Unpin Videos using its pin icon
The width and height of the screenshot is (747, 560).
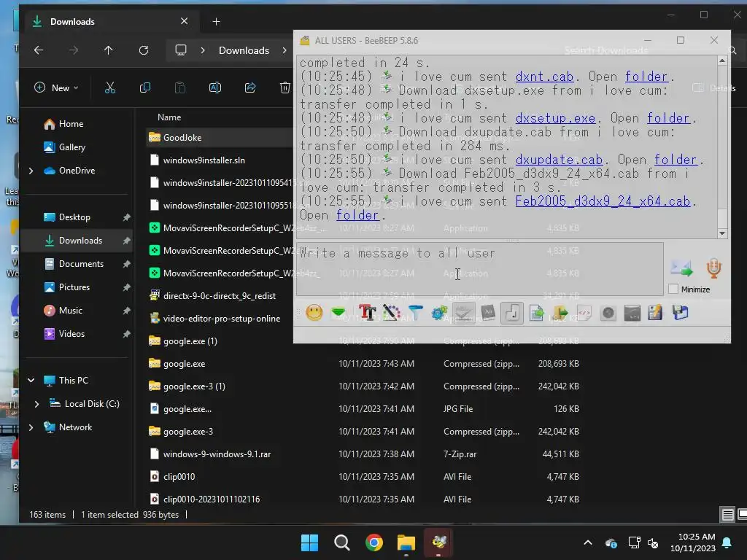click(126, 334)
